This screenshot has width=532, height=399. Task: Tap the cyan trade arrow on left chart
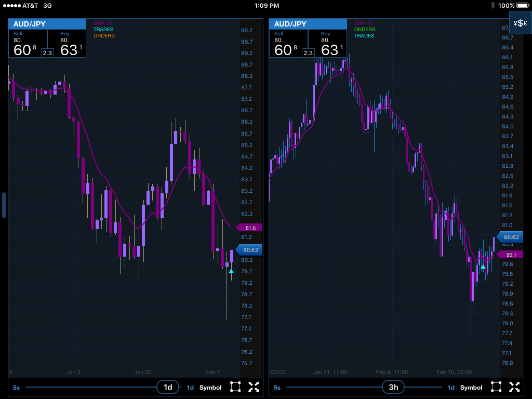click(x=231, y=271)
